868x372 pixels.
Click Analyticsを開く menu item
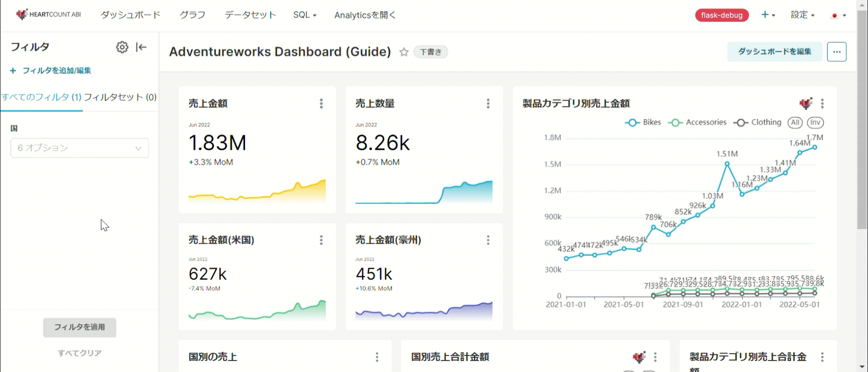[x=365, y=15]
